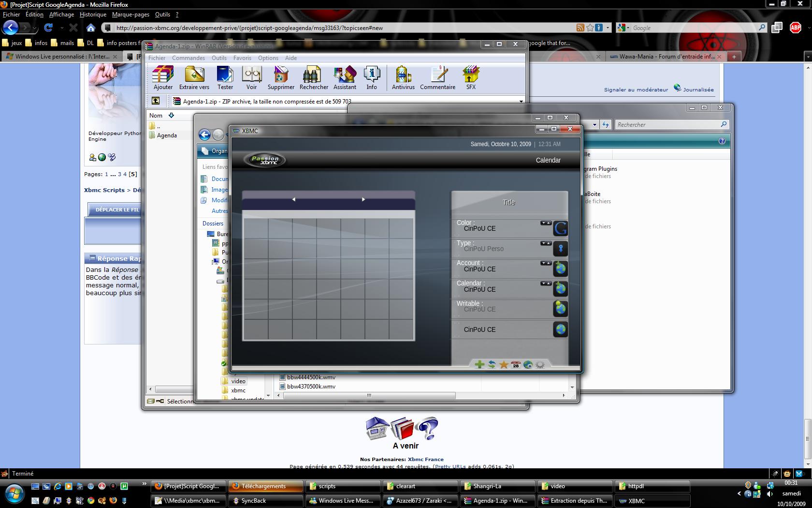Viewport: 812px width, 508px height.
Task: Click the Type spinner arrows in XBMC
Action: click(546, 243)
